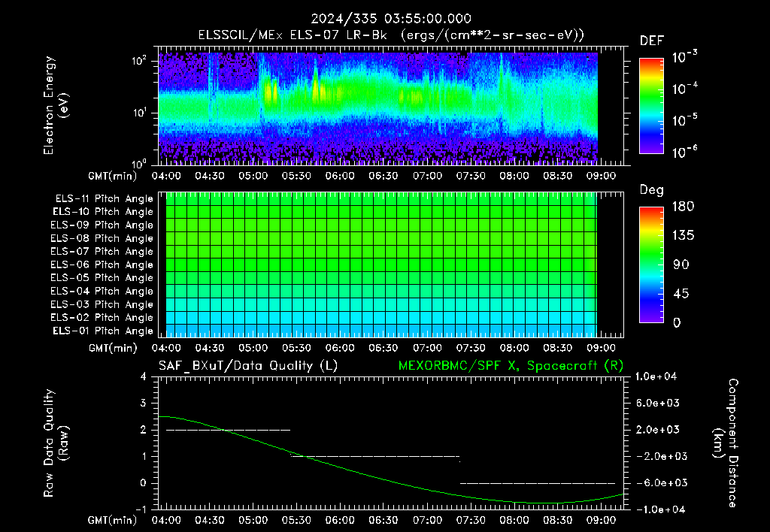
Task: Click the data quality line segment at level 2
Action: [229, 430]
